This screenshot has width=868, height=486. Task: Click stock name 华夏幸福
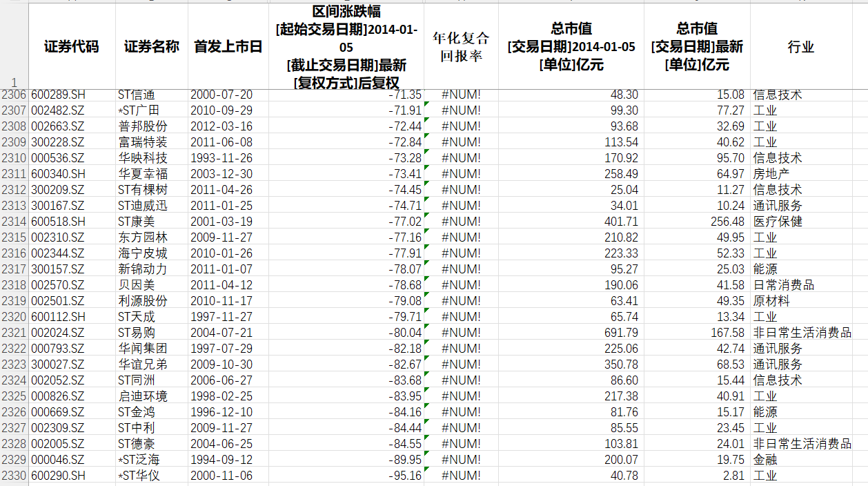point(143,174)
